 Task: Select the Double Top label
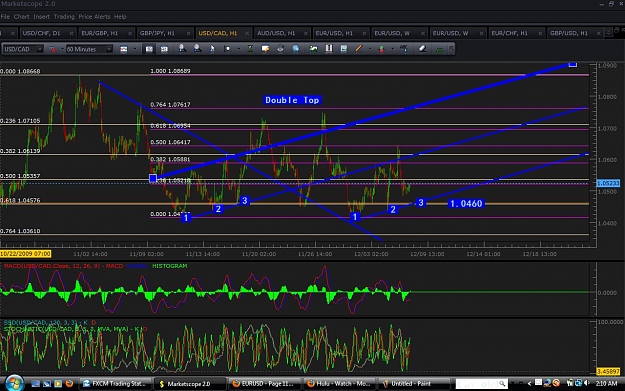pos(292,100)
